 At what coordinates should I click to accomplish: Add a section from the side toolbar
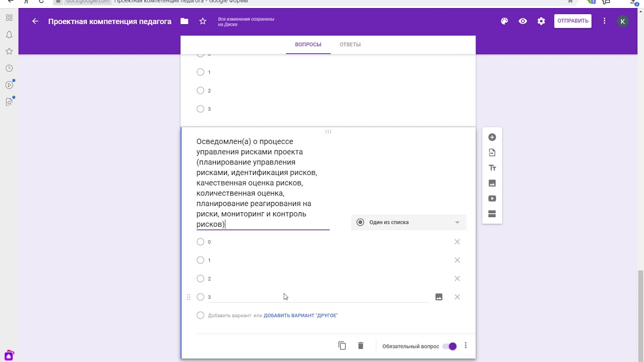[492, 214]
